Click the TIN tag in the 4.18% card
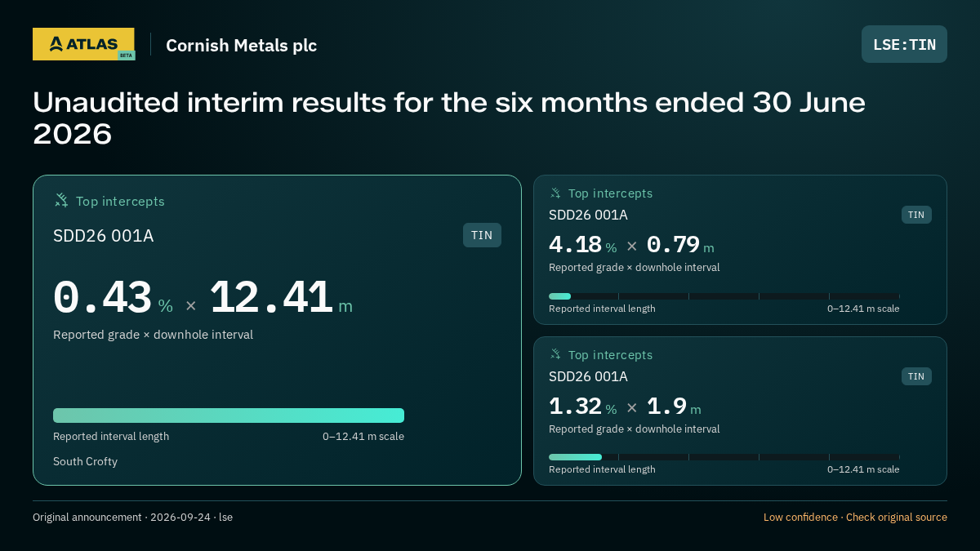This screenshot has width=980, height=551. (916, 215)
